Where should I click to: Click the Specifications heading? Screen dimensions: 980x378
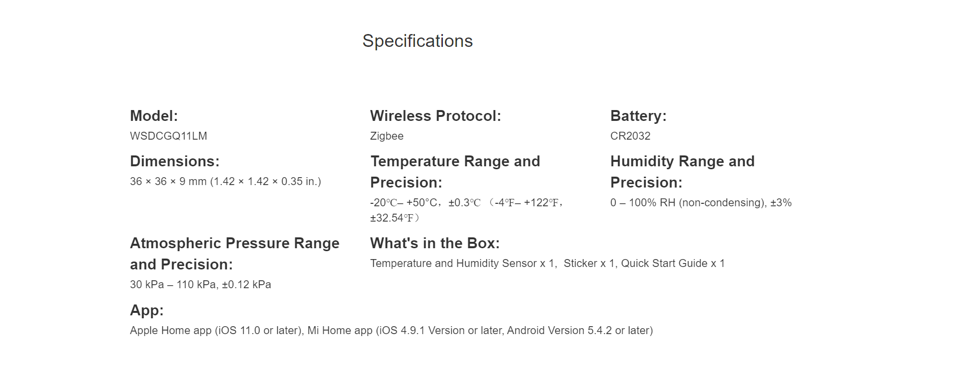tap(417, 41)
